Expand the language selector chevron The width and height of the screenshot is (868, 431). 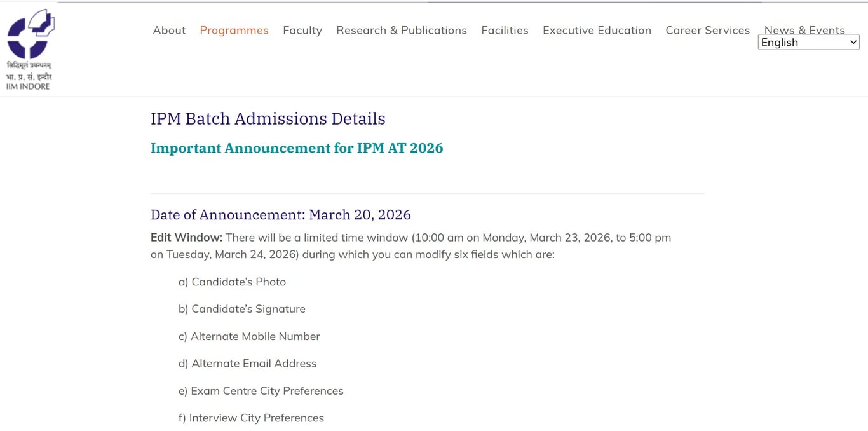[853, 42]
